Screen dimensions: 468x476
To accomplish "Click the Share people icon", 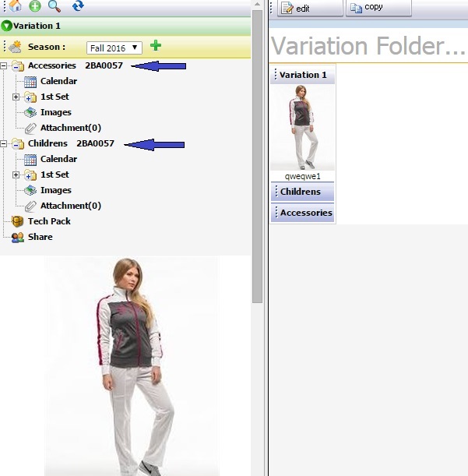I will click(18, 238).
